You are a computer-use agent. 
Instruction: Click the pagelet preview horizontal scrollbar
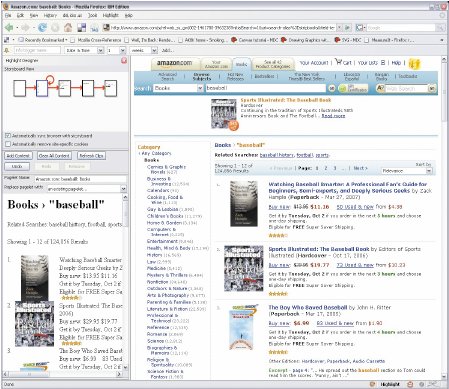63,374
